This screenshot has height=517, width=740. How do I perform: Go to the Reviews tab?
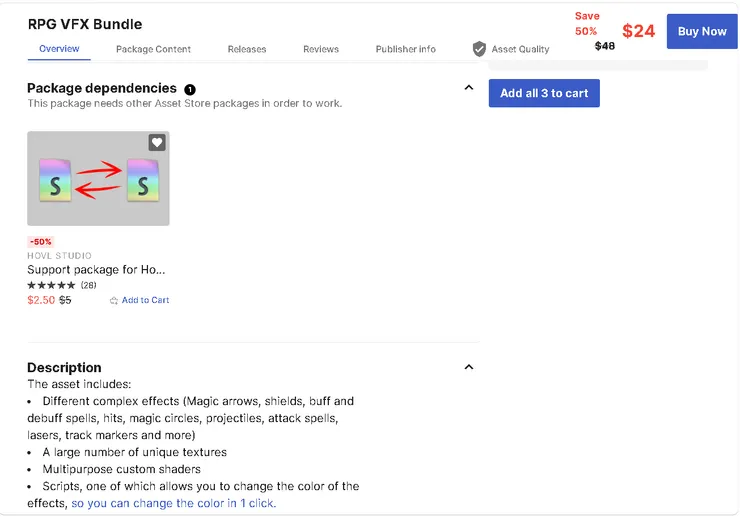[x=321, y=49]
